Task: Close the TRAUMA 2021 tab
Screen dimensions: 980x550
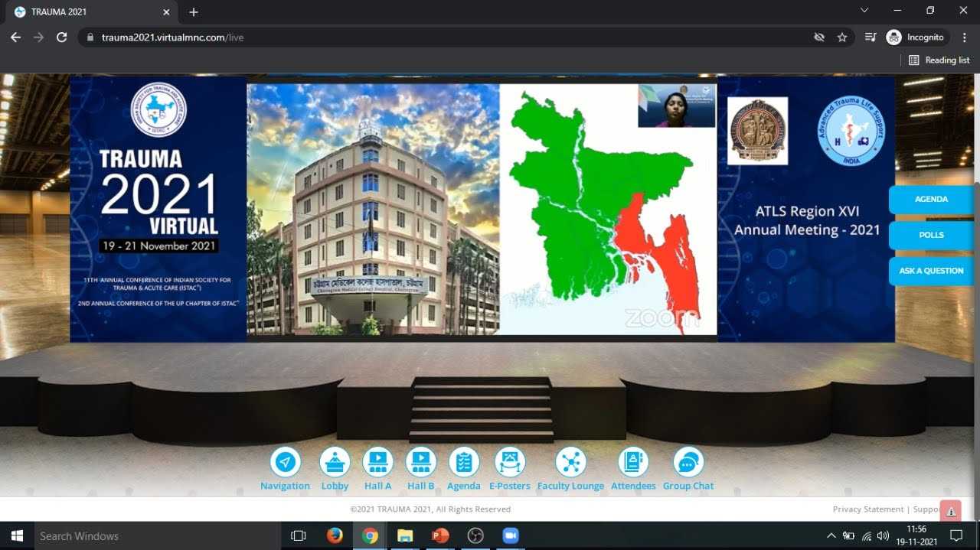Action: coord(166,12)
